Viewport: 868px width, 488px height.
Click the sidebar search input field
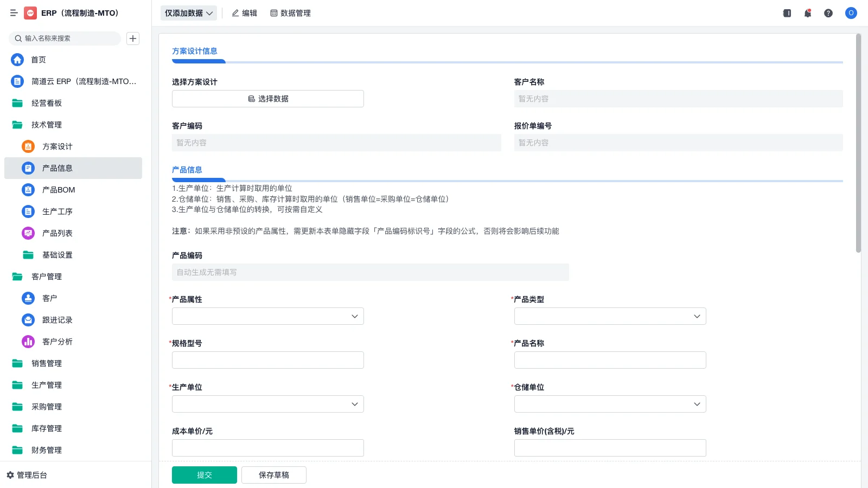pyautogui.click(x=65, y=38)
